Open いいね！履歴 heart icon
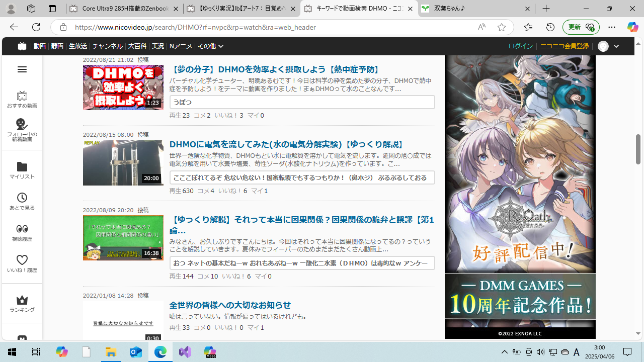The image size is (644, 362). 22,263
